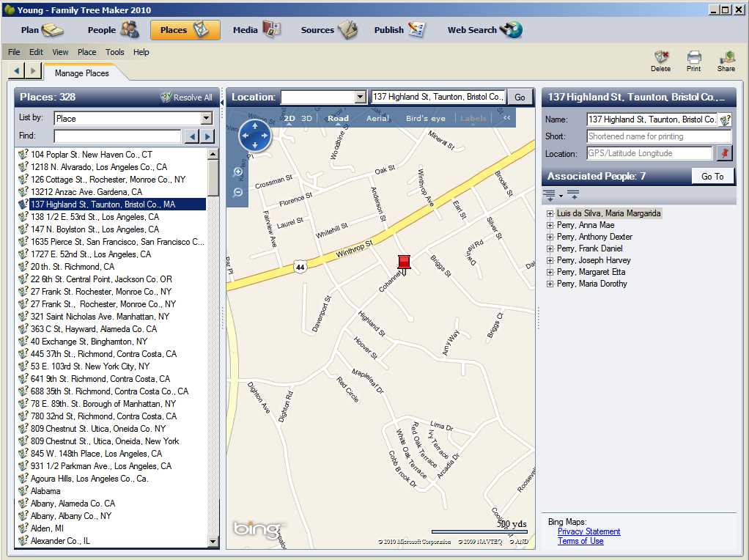Viewport: 749px width, 560px height.
Task: Switch map to 3D view
Action: coord(306,119)
